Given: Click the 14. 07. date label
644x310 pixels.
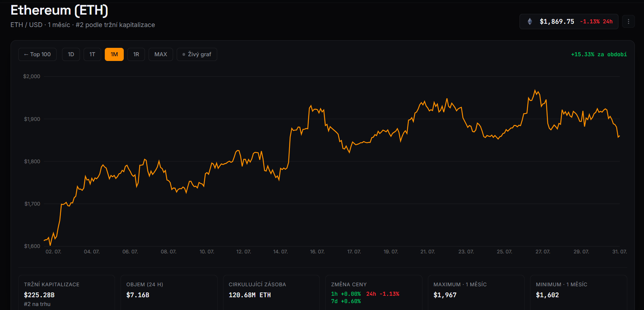Looking at the screenshot, I should pyautogui.click(x=280, y=252).
